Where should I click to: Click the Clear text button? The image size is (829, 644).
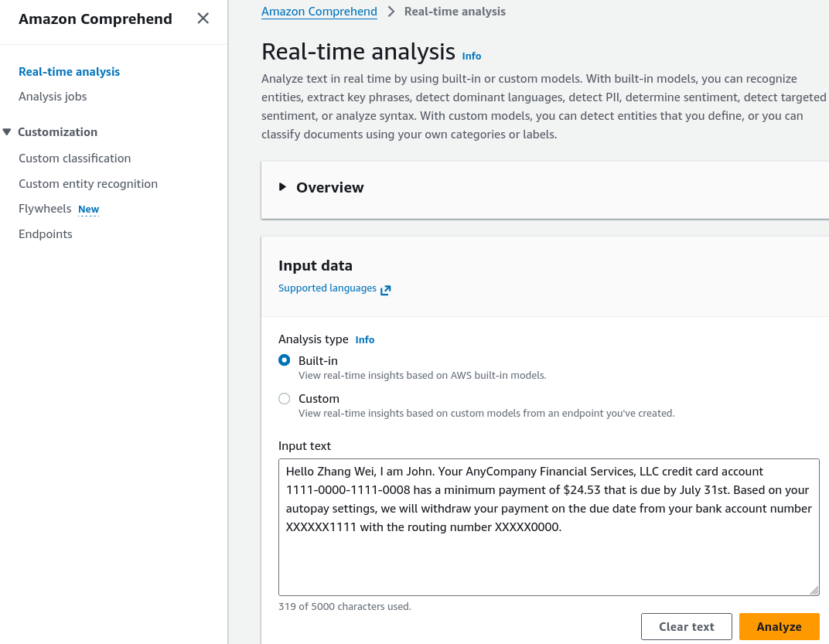686,626
